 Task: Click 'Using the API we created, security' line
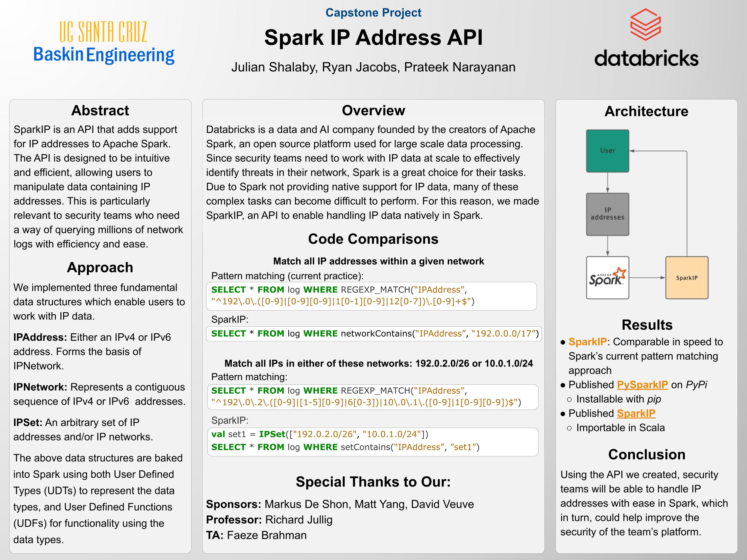[639, 475]
